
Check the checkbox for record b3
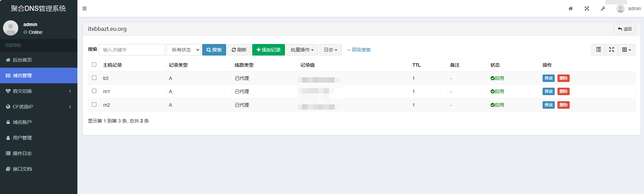tap(94, 78)
